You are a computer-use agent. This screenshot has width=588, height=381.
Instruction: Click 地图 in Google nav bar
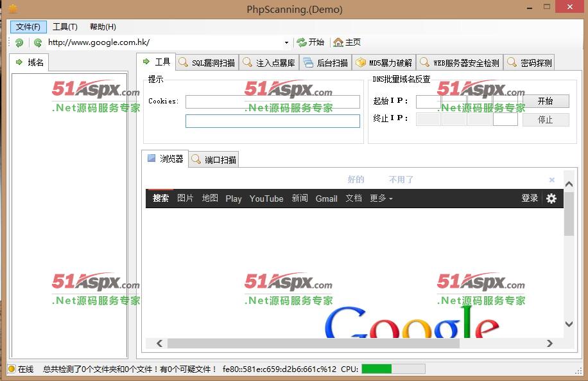[210, 198]
